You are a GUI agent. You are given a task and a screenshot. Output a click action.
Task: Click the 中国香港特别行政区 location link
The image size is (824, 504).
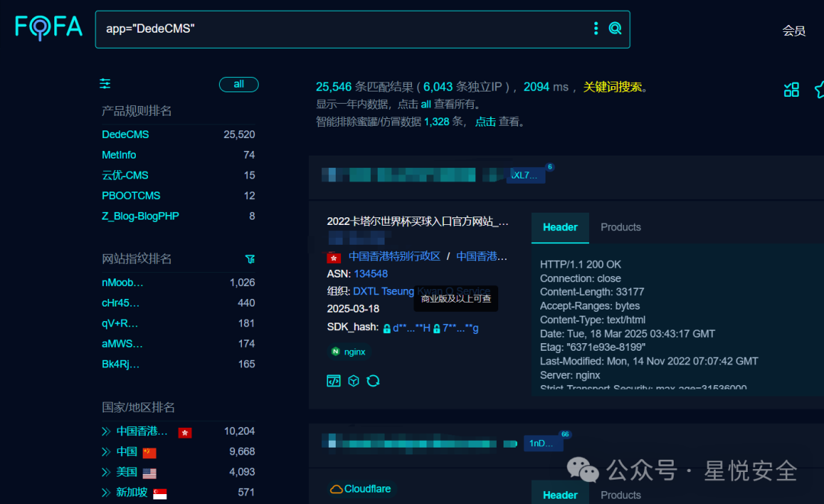pos(394,256)
